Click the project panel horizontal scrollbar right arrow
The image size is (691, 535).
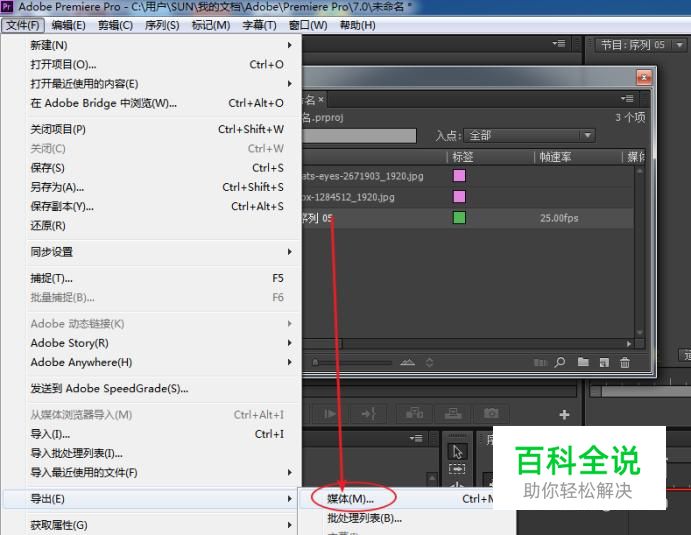629,344
